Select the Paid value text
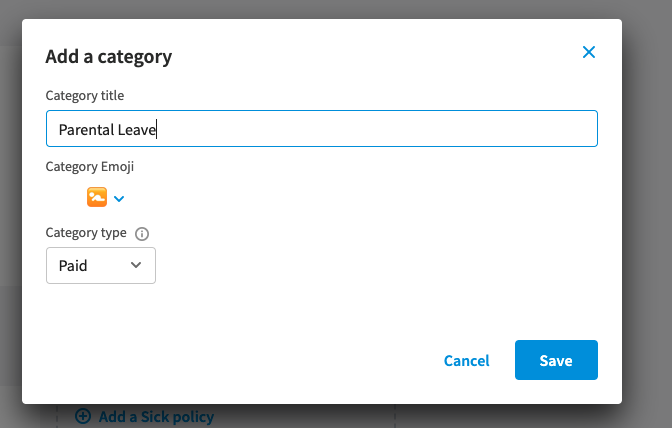 [x=73, y=266]
